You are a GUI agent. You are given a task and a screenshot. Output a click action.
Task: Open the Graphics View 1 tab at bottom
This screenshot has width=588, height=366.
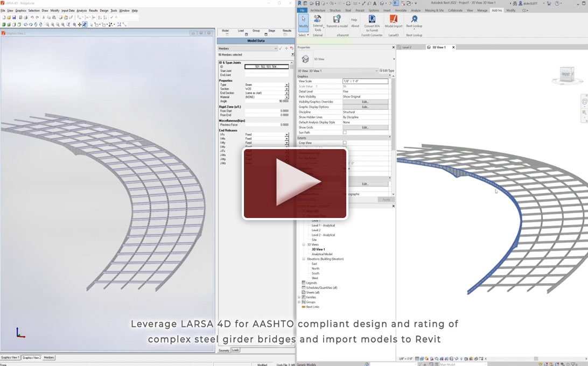(x=10, y=358)
